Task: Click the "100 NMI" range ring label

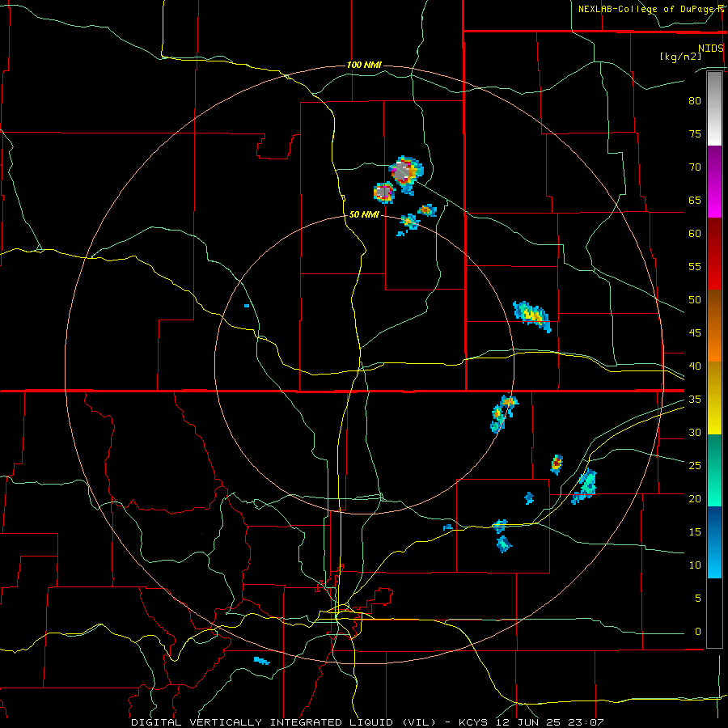Action: (x=364, y=65)
